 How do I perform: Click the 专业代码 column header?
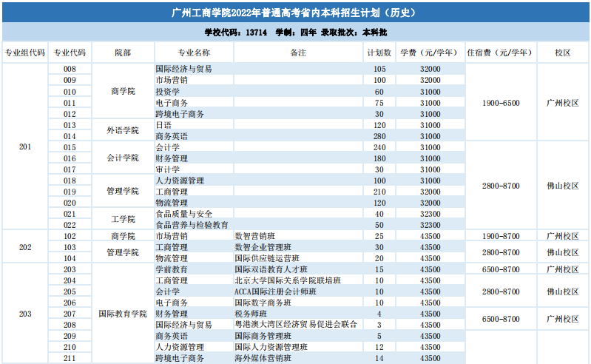coord(70,53)
